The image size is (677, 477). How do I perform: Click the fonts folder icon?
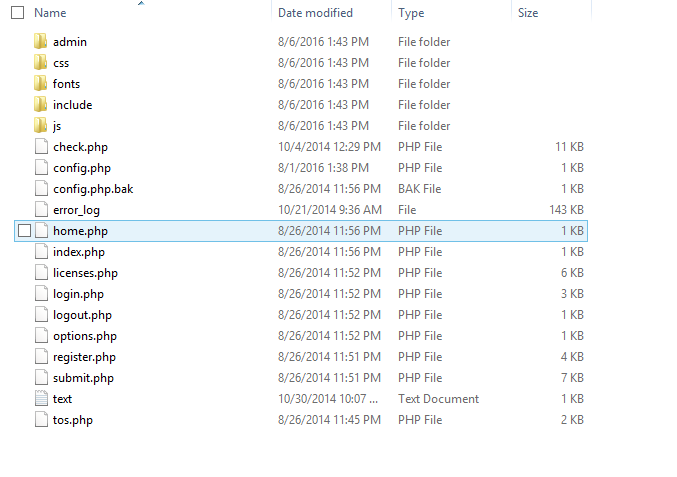pos(41,84)
